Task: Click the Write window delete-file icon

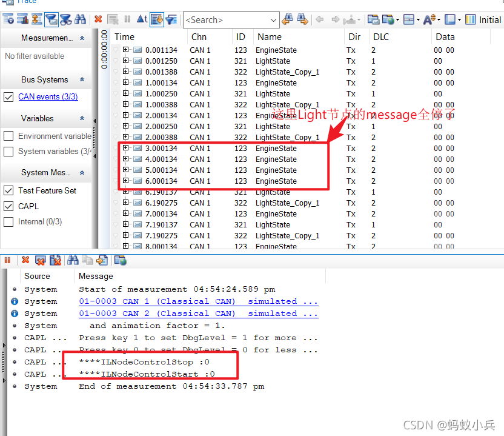Action: pyautogui.click(x=55, y=260)
